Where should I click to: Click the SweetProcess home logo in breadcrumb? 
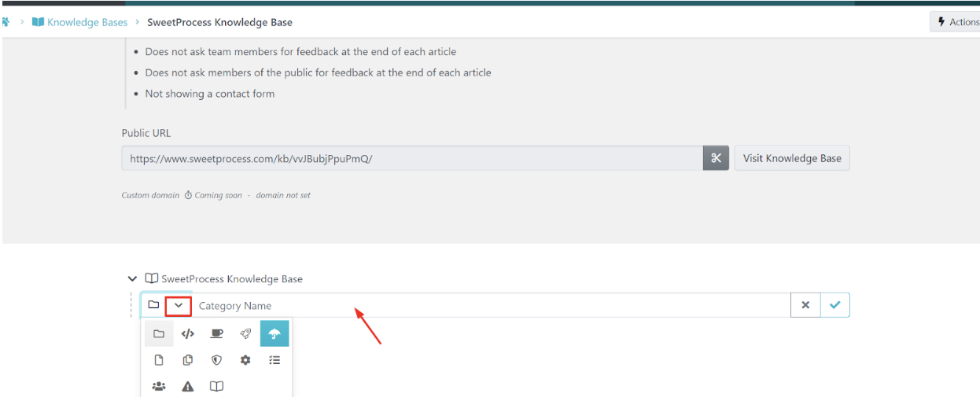point(6,22)
